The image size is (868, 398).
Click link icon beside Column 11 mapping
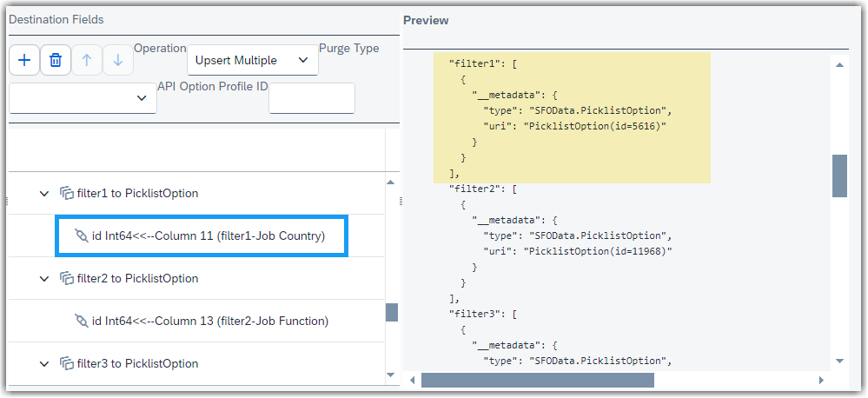coord(82,235)
